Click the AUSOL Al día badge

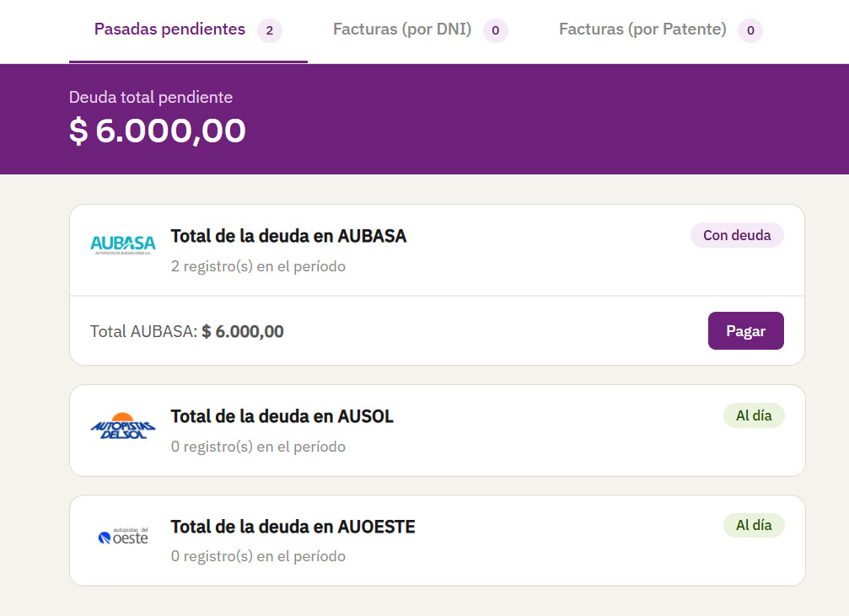(754, 415)
